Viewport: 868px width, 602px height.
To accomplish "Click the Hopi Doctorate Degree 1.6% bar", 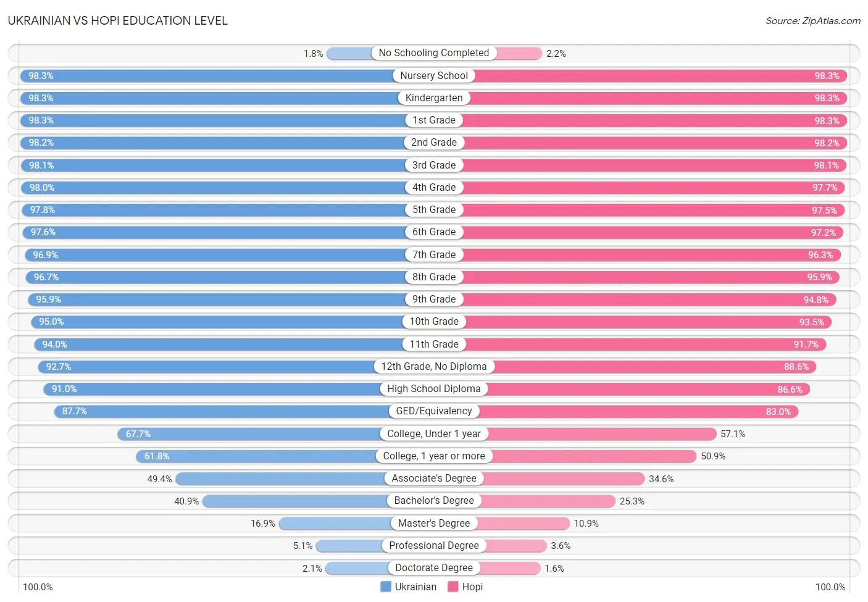I will point(487,568).
